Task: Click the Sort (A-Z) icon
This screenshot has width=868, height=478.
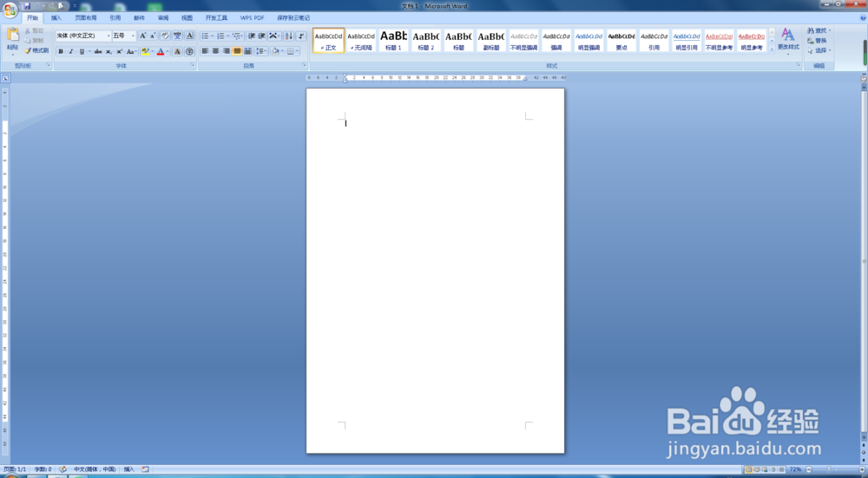Action: [288, 36]
